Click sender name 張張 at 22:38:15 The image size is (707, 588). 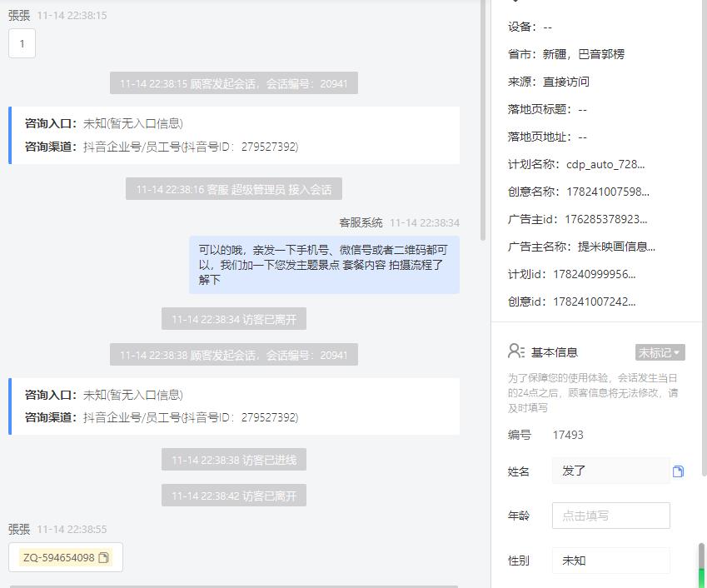coord(19,15)
